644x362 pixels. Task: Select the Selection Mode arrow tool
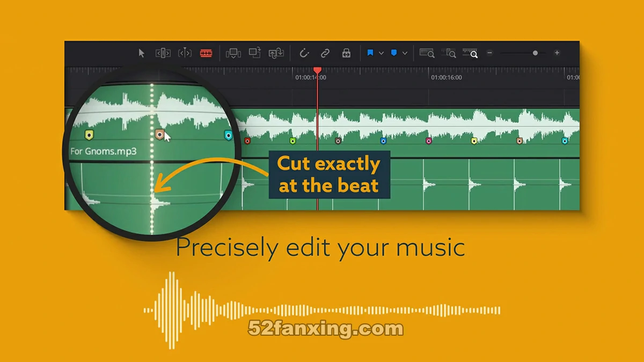pyautogui.click(x=142, y=53)
